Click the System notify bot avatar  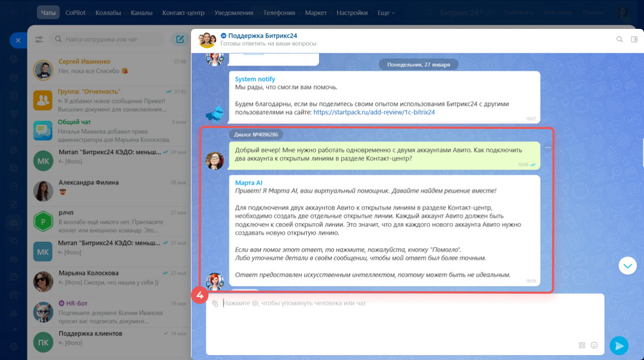(215, 114)
